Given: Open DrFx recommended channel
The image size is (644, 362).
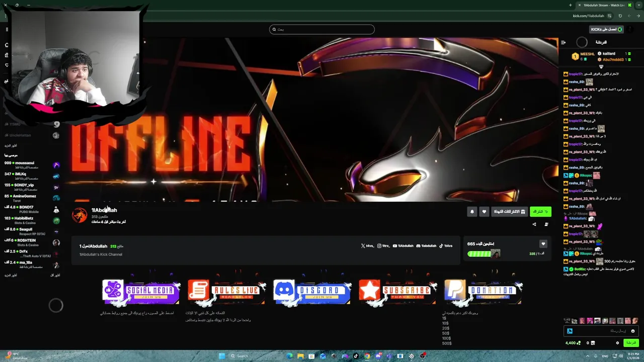Looking at the screenshot, I should 31,253.
